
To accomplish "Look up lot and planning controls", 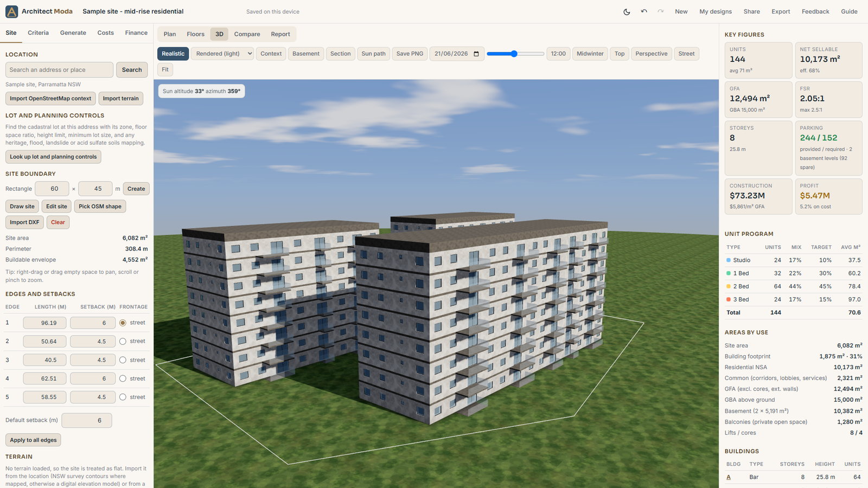I will point(53,157).
